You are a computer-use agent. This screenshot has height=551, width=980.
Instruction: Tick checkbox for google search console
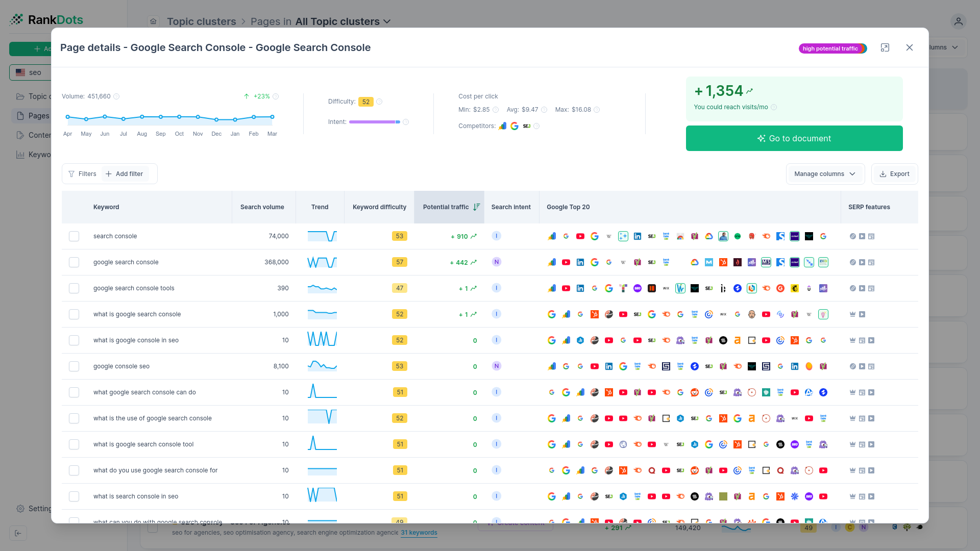click(x=74, y=262)
